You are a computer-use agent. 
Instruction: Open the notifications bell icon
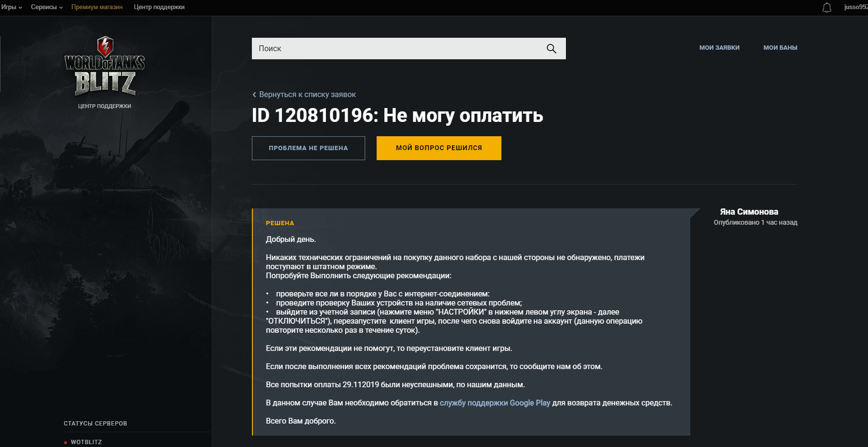point(826,8)
